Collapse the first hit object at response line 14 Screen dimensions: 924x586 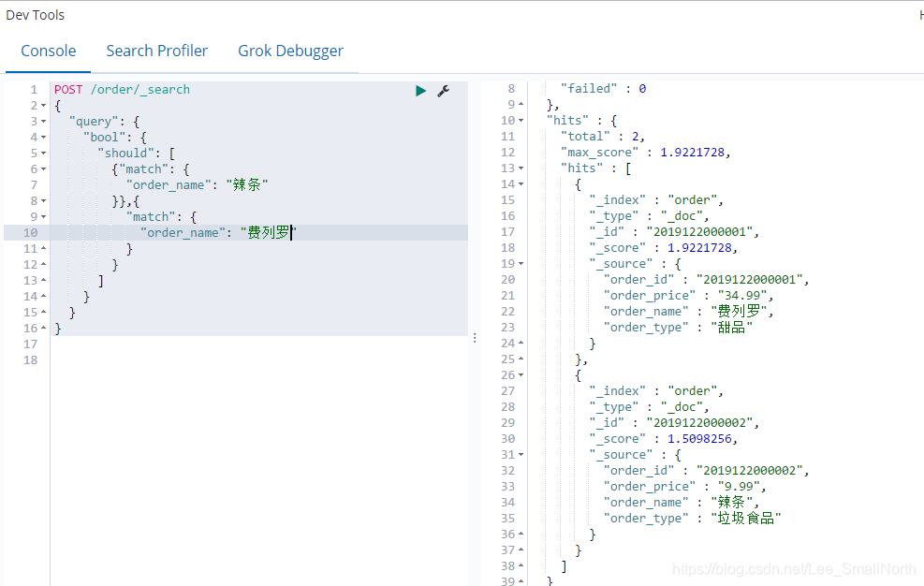point(521,183)
